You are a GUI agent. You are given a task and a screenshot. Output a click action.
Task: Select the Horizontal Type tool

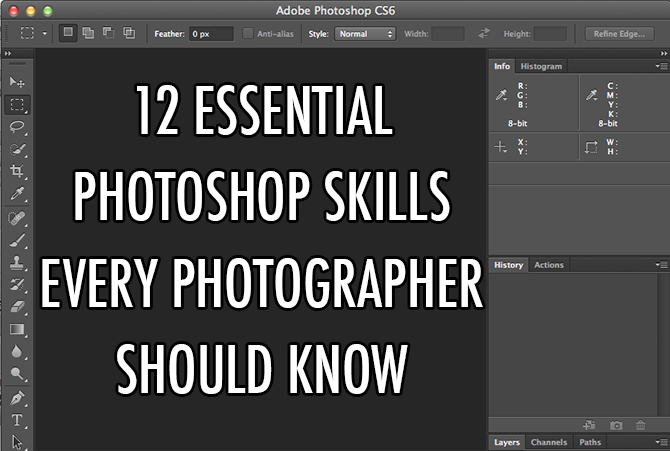(17, 420)
